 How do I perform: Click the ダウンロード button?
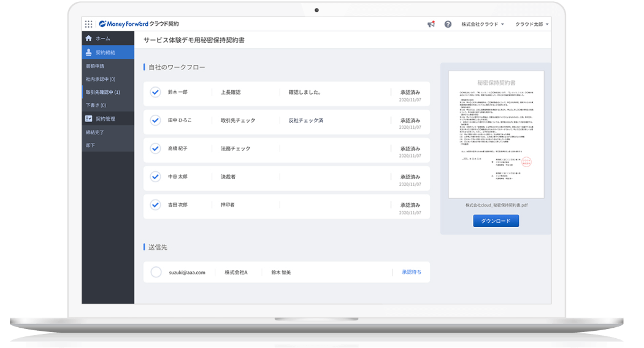(x=496, y=220)
